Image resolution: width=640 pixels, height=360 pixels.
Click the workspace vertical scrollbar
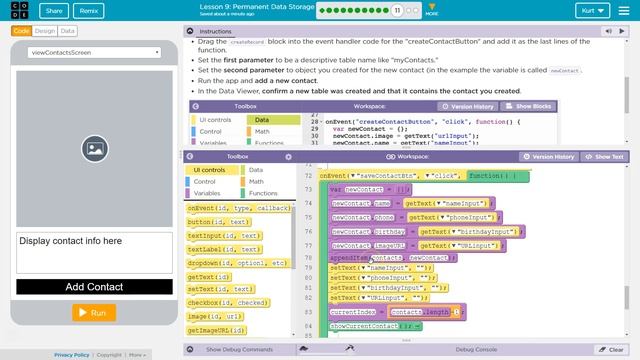[x=627, y=298]
